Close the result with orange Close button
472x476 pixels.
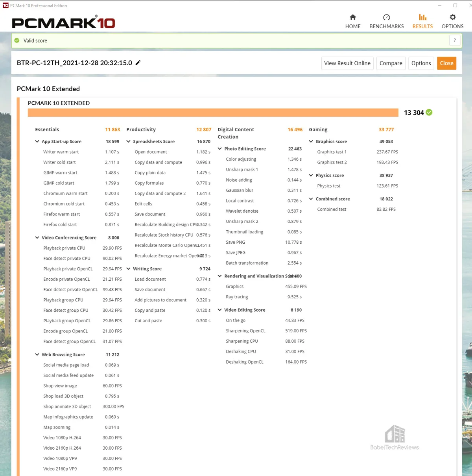[x=446, y=63]
